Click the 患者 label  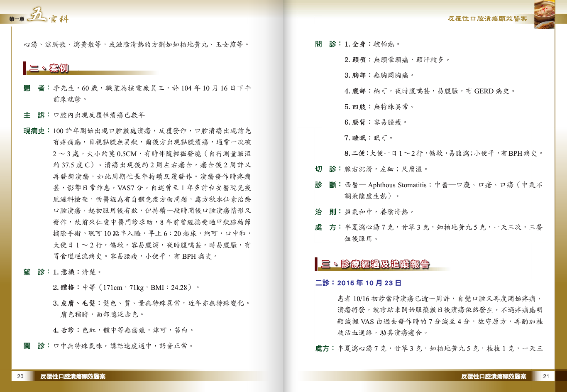[34, 88]
